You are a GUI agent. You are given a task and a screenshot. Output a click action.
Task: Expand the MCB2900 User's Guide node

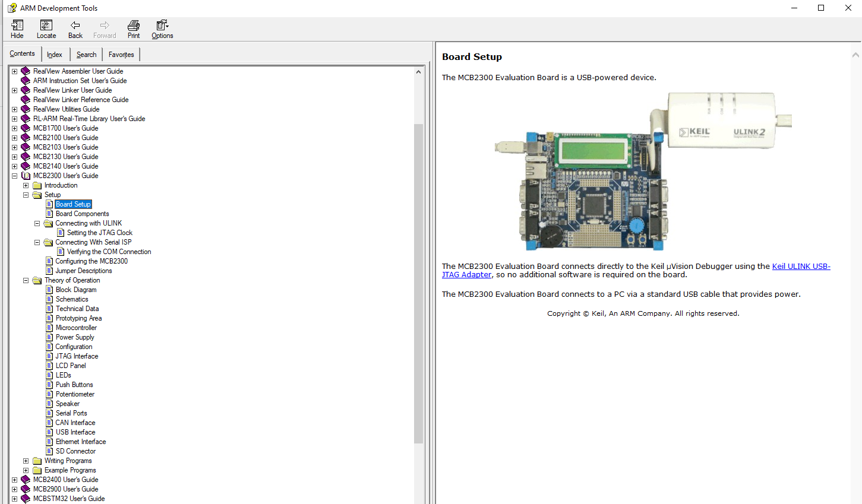[x=15, y=489]
